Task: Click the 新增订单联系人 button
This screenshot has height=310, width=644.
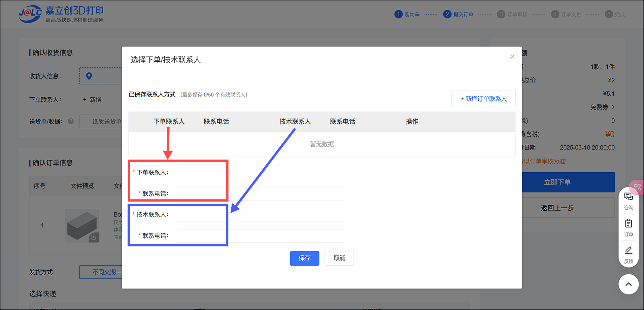Action: pyautogui.click(x=483, y=99)
